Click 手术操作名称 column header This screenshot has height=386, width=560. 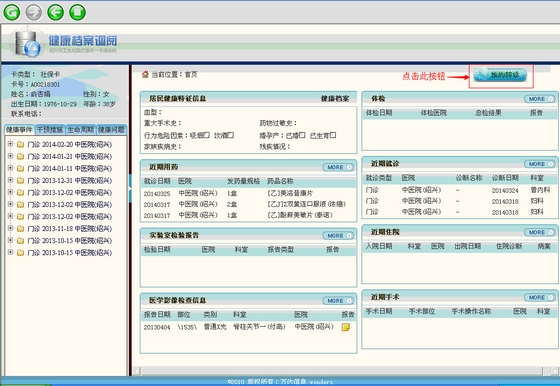click(x=471, y=311)
